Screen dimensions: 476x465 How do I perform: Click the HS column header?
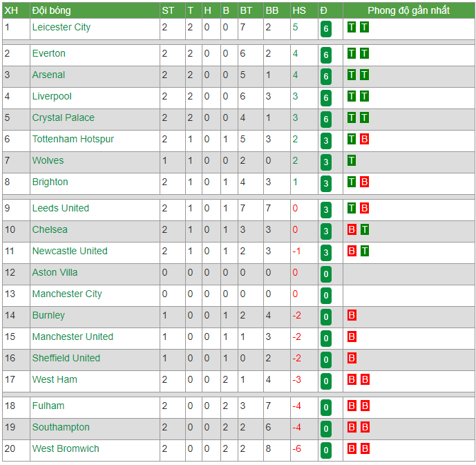[x=299, y=10]
